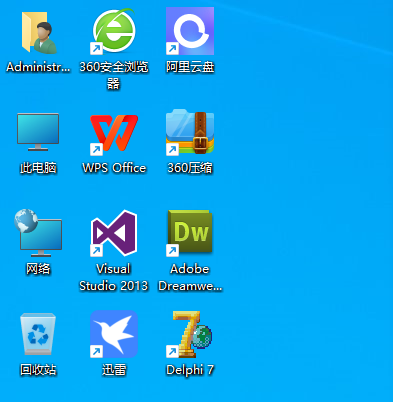
Task: Click the "Visual Studio 2013" text label
Action: coord(114,277)
